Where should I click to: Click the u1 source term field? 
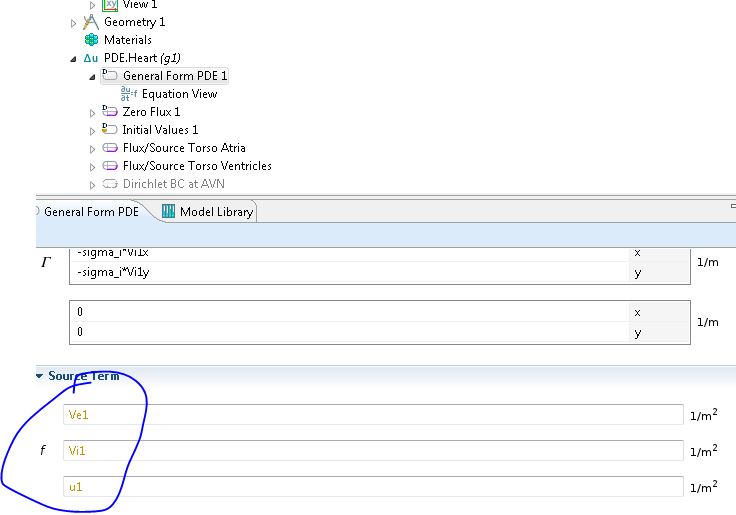[372, 487]
